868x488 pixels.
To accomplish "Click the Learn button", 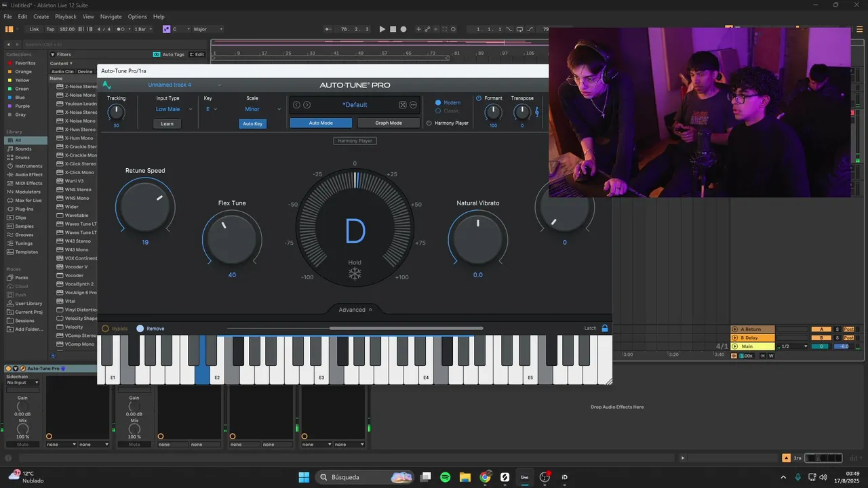I will click(167, 123).
